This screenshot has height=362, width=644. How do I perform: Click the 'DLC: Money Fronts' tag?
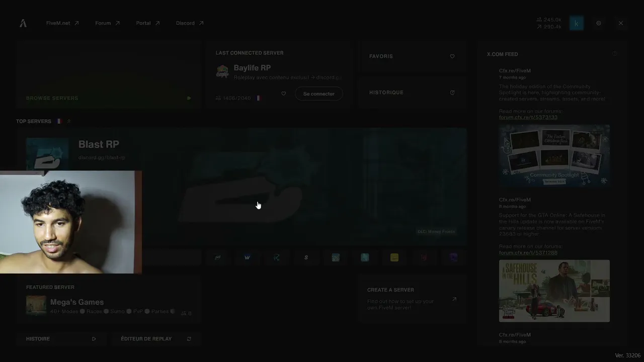(x=436, y=232)
